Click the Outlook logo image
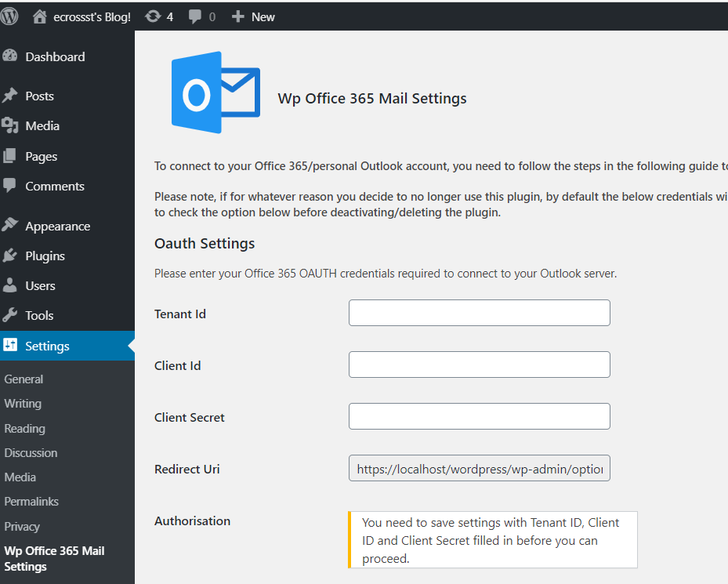728x584 pixels. pyautogui.click(x=216, y=92)
